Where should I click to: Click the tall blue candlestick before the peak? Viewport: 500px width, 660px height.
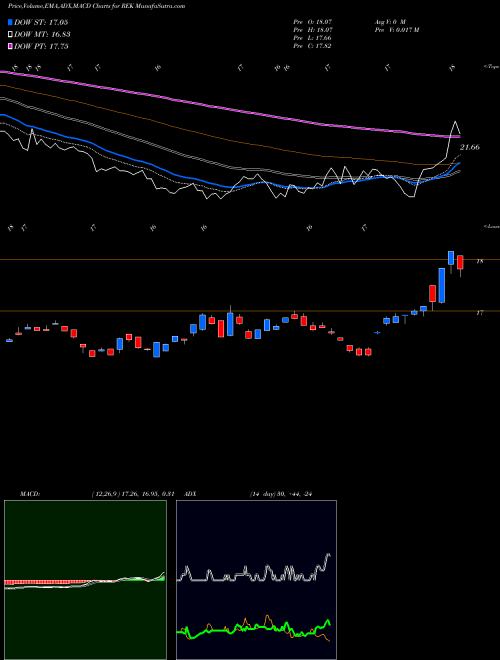(x=441, y=285)
